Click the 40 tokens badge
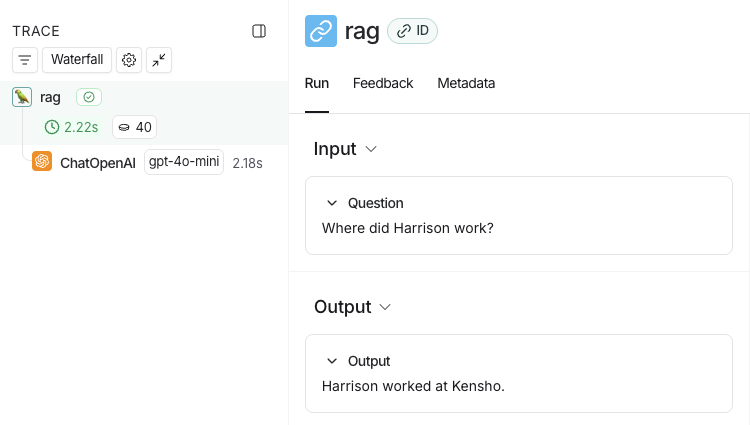The width and height of the screenshot is (750, 425). point(134,127)
